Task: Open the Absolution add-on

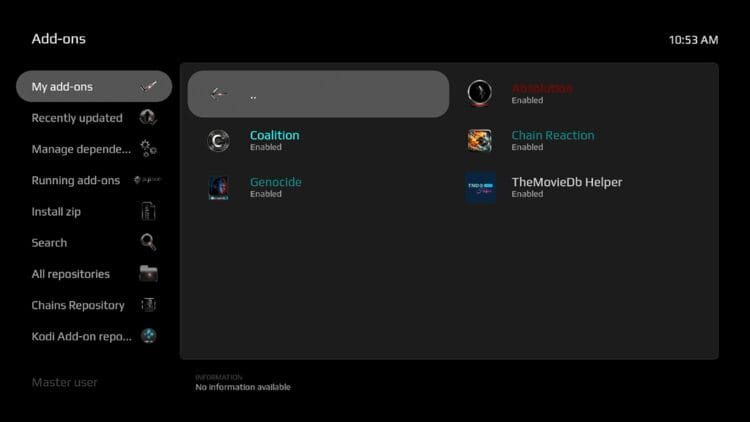Action: tap(580, 94)
